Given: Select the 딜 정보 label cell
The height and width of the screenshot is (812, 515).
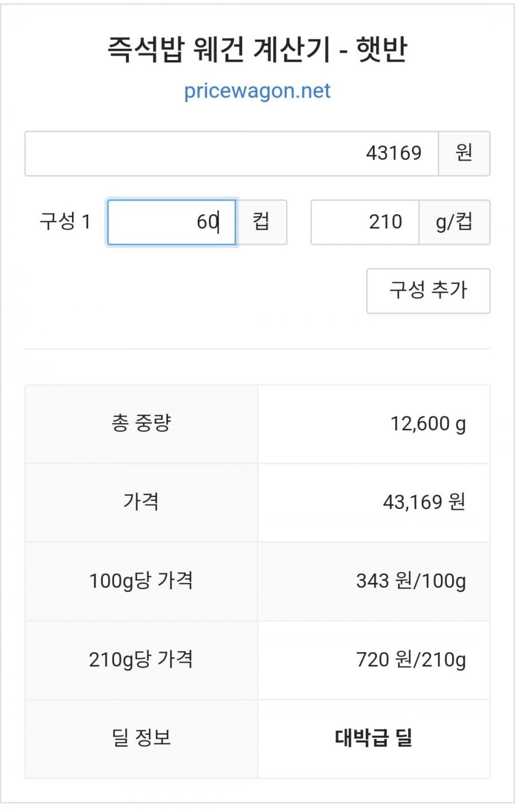Looking at the screenshot, I should (x=141, y=738).
